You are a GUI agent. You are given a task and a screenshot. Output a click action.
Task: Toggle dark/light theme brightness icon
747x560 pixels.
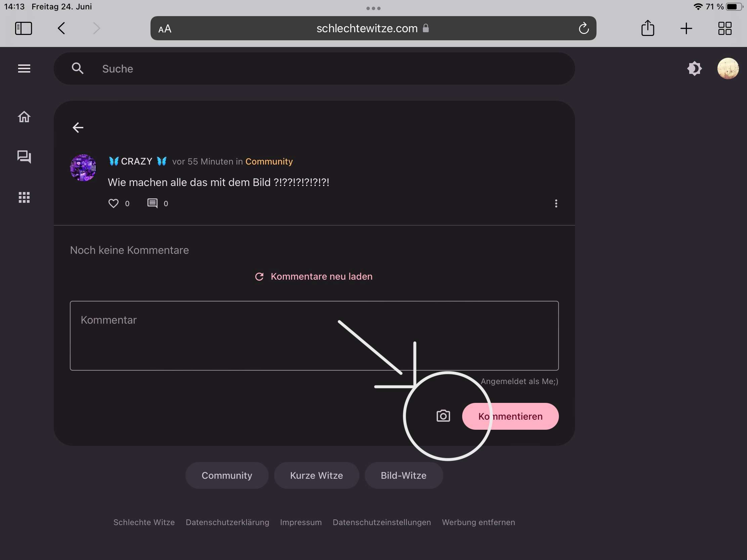694,68
